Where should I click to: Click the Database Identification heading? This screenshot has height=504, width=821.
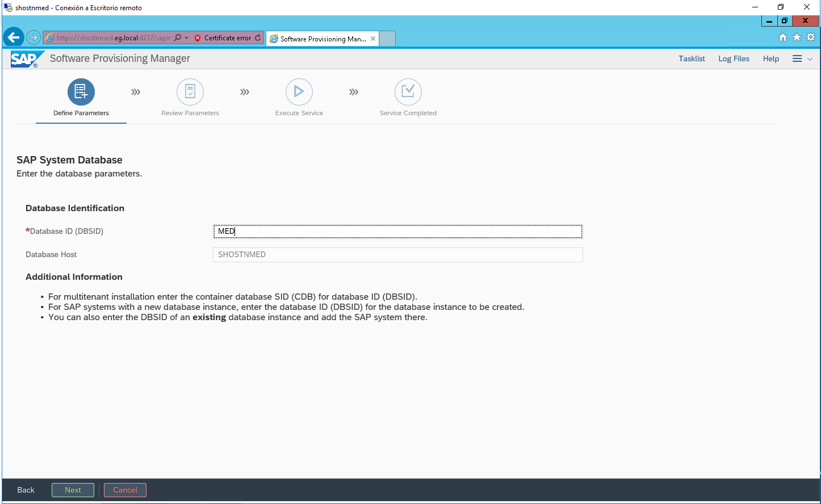coord(75,208)
